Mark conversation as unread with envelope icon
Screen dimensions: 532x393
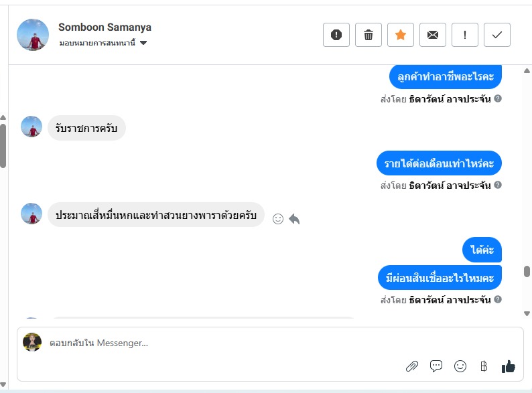[x=433, y=35]
